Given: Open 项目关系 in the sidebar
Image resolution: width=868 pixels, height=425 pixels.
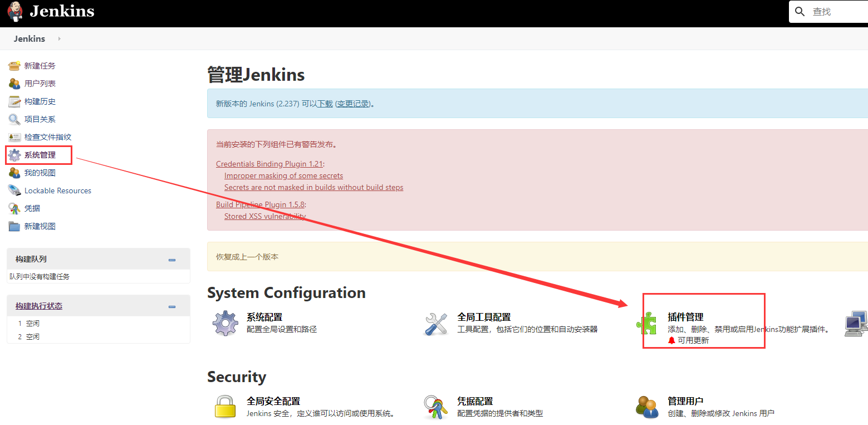Looking at the screenshot, I should point(40,119).
